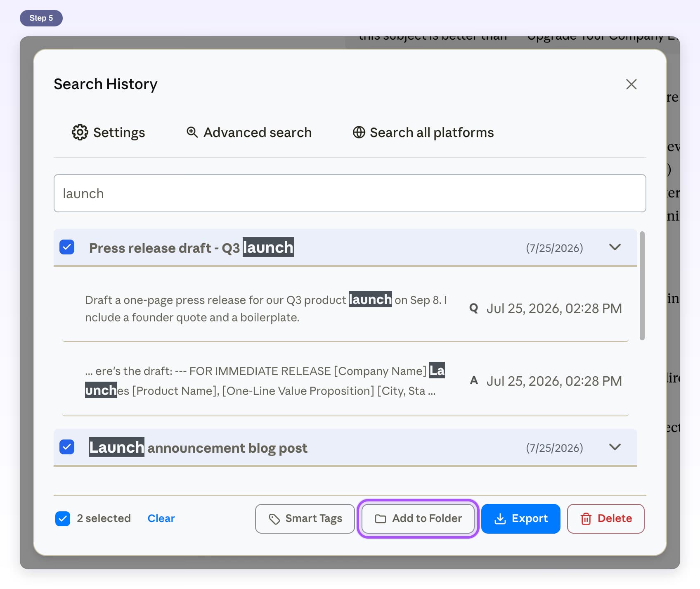Screen dimensions: 700x589
Task: Toggle the 2 selected checkbox
Action: (63, 519)
